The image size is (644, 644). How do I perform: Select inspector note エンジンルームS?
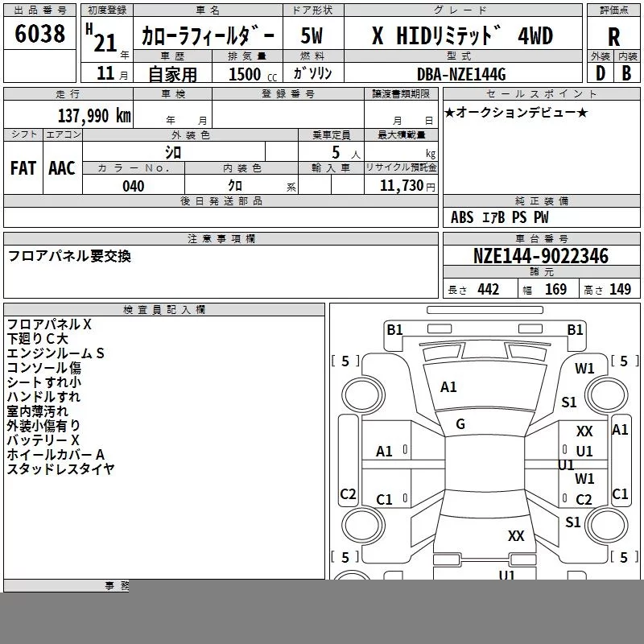[56, 353]
